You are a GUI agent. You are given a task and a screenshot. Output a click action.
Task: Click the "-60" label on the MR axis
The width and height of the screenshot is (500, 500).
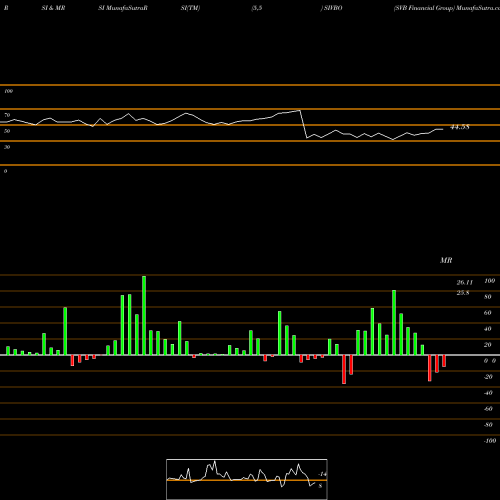pyautogui.click(x=488, y=409)
